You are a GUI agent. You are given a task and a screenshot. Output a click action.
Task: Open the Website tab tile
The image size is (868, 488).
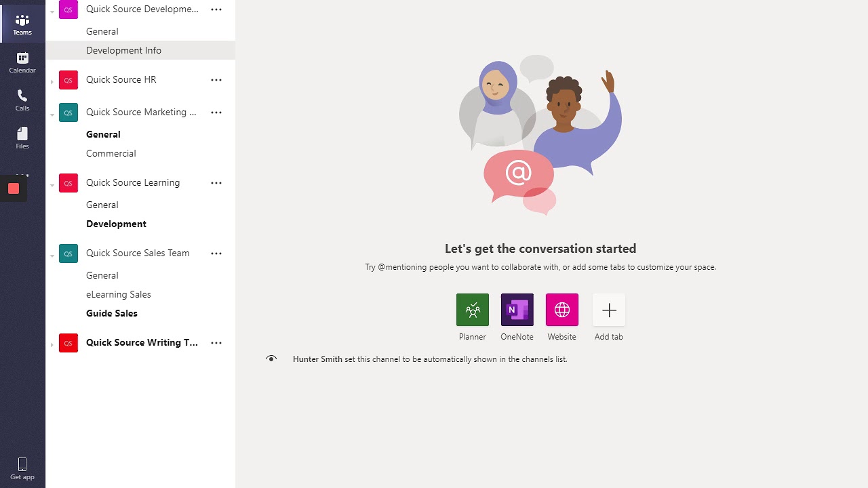click(x=562, y=310)
